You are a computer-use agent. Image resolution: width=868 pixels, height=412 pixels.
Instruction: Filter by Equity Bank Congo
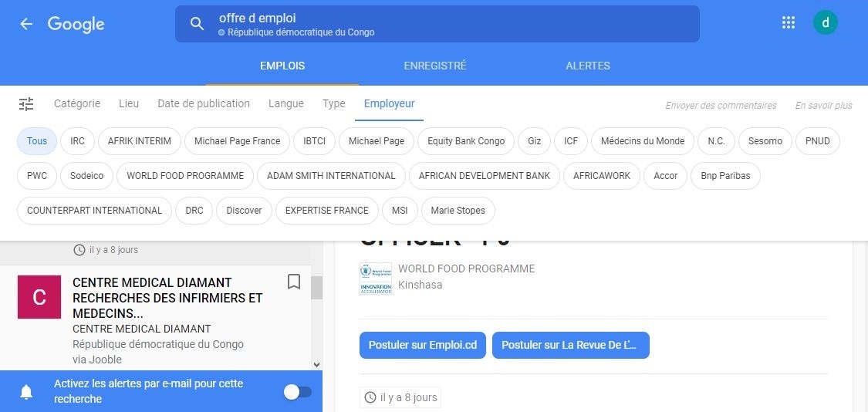pyautogui.click(x=466, y=141)
